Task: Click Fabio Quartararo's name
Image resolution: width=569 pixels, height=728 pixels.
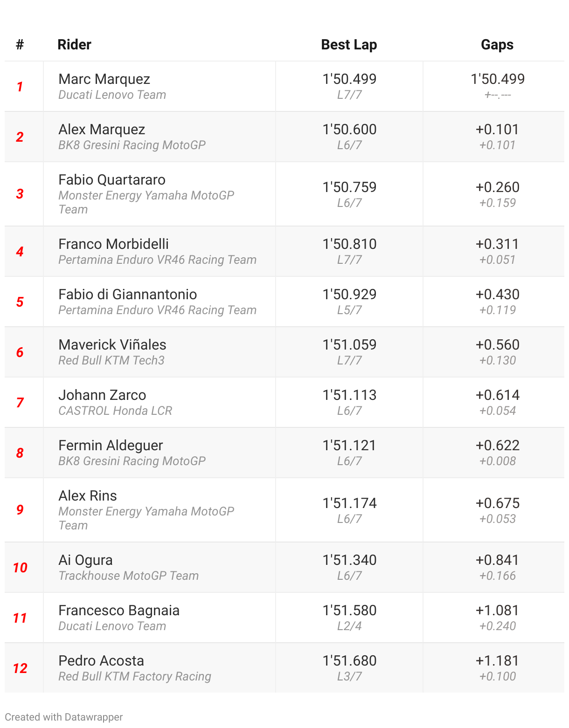Action: tap(112, 180)
